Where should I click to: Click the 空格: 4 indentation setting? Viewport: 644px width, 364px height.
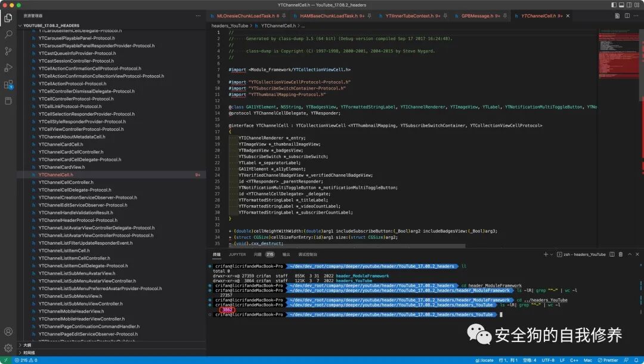tap(530, 360)
